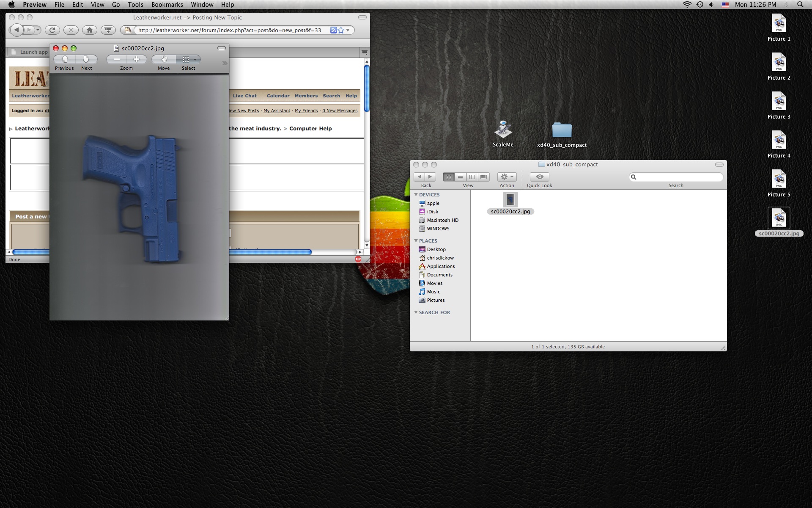The height and width of the screenshot is (508, 812).
Task: Open the Finder Action gear dropdown
Action: tap(507, 177)
